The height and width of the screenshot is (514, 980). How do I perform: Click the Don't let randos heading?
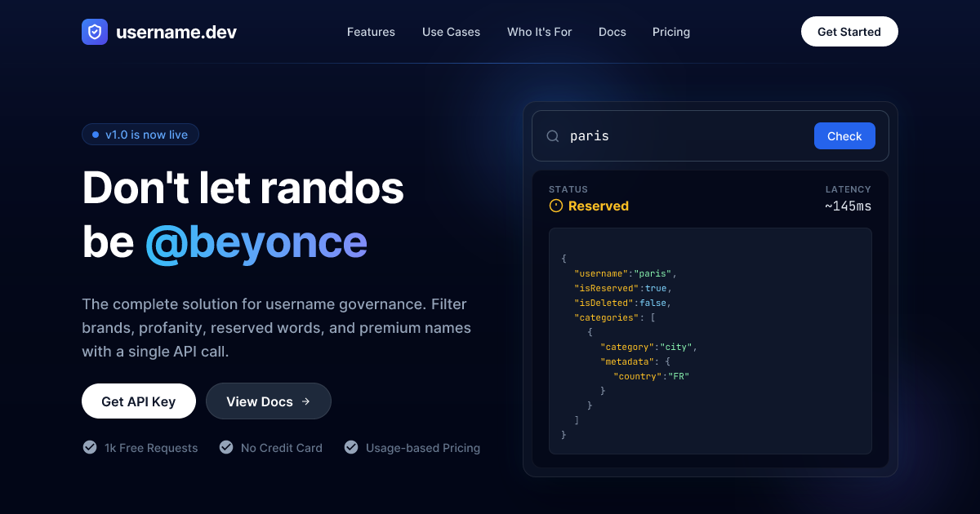[x=243, y=188]
